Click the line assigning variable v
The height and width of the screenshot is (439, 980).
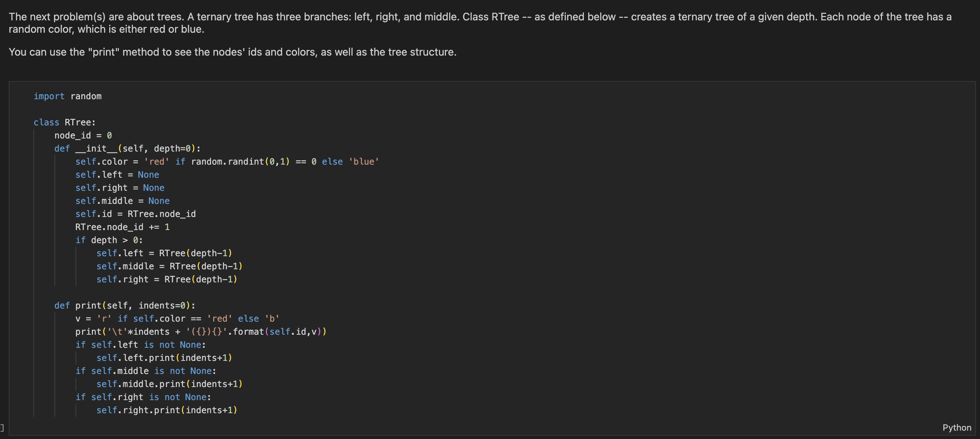pos(177,319)
